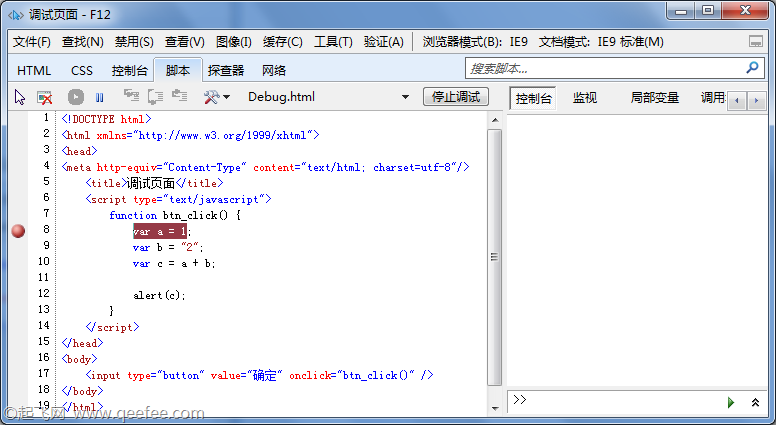Click 'function btn_click() {' on line 7

[x=175, y=215]
